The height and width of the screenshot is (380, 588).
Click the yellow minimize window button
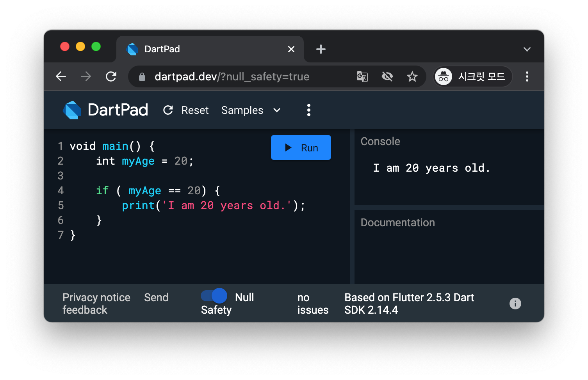pos(80,46)
